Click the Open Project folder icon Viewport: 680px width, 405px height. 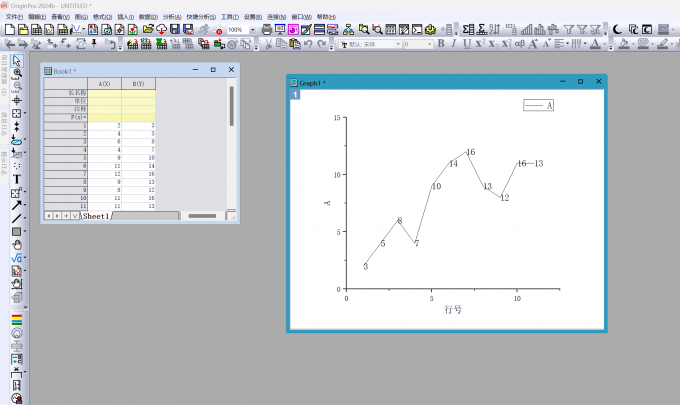point(148,29)
